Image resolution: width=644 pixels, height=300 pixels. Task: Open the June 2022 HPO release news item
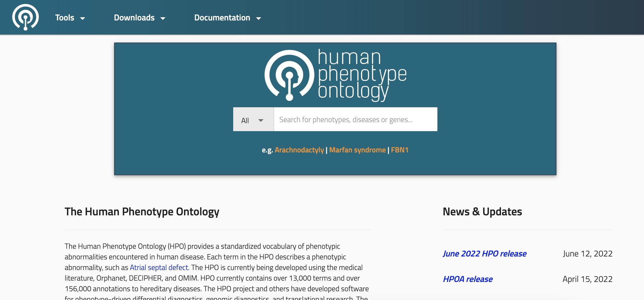click(x=484, y=254)
